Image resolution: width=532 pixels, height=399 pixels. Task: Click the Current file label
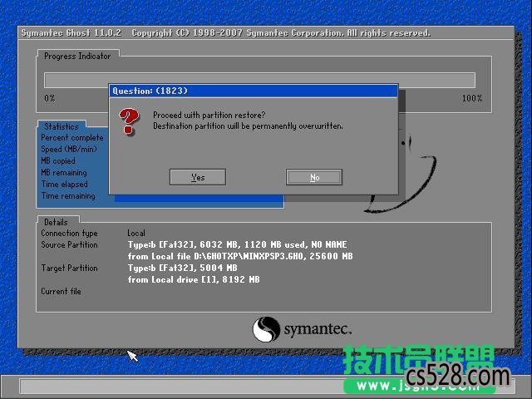coord(61,291)
